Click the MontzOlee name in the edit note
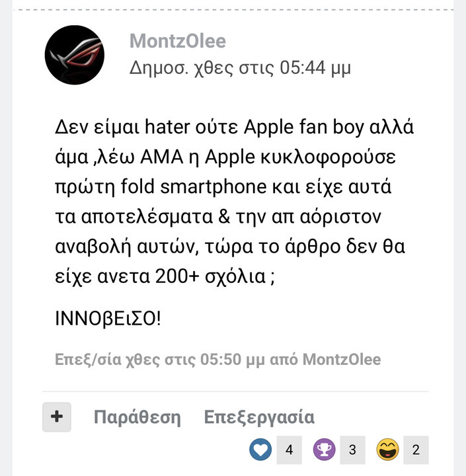 [342, 360]
